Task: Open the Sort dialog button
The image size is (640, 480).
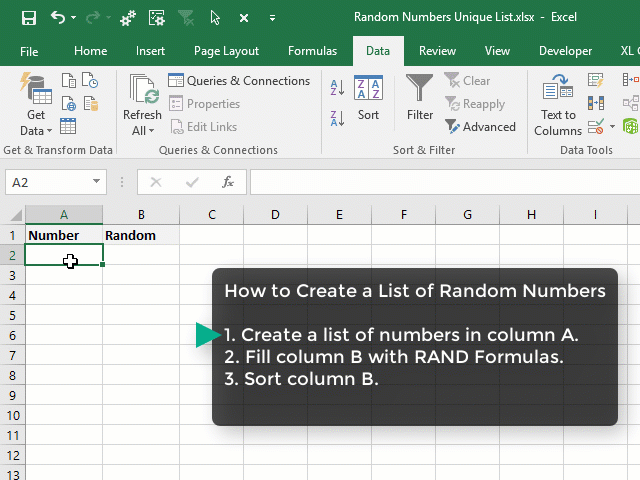Action: [368, 98]
